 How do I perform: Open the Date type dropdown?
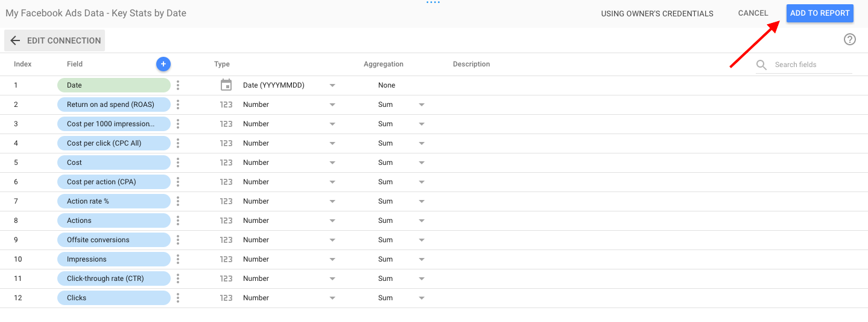332,85
